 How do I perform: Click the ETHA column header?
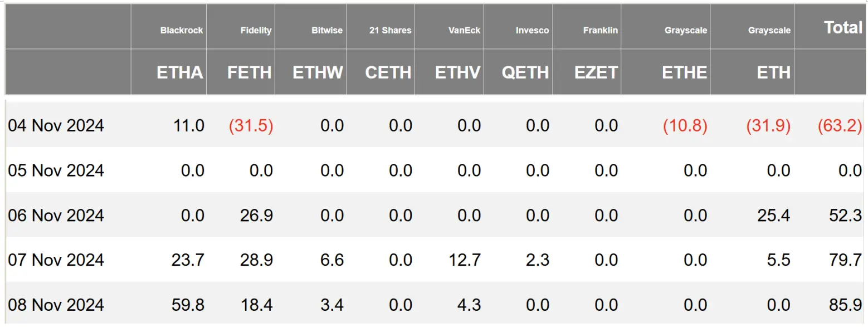(x=180, y=72)
